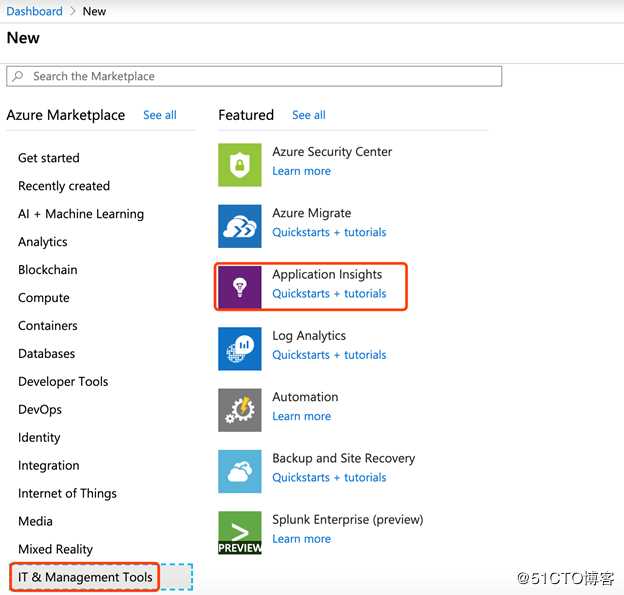The height and width of the screenshot is (595, 624).
Task: Open Quickstarts + tutorials under Backup and Site Recovery
Action: click(x=329, y=477)
